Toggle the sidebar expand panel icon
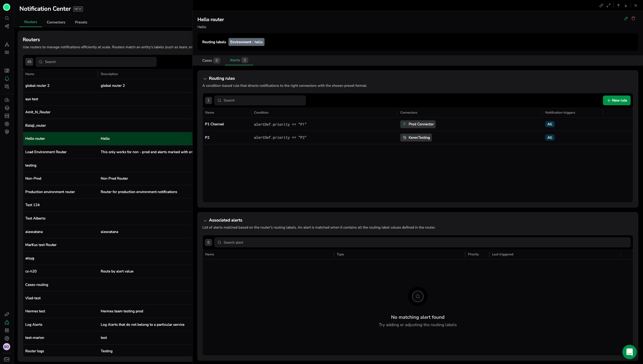The height and width of the screenshot is (364, 643). click(7, 359)
